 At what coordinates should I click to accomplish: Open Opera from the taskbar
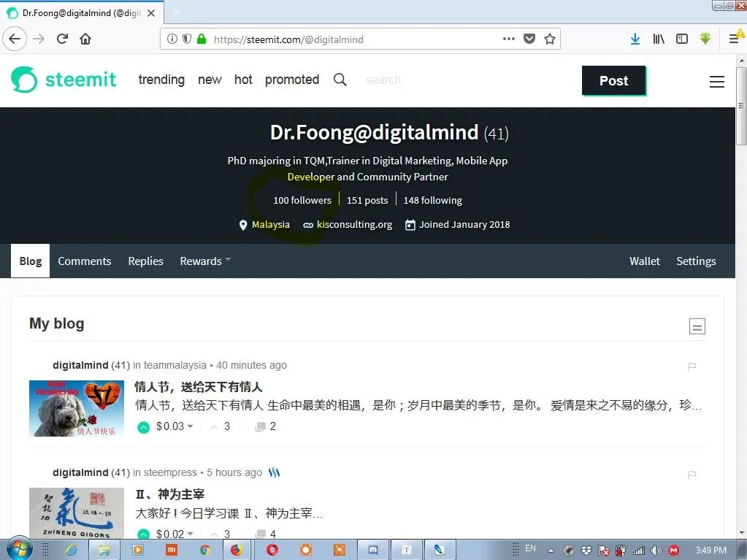[272, 550]
